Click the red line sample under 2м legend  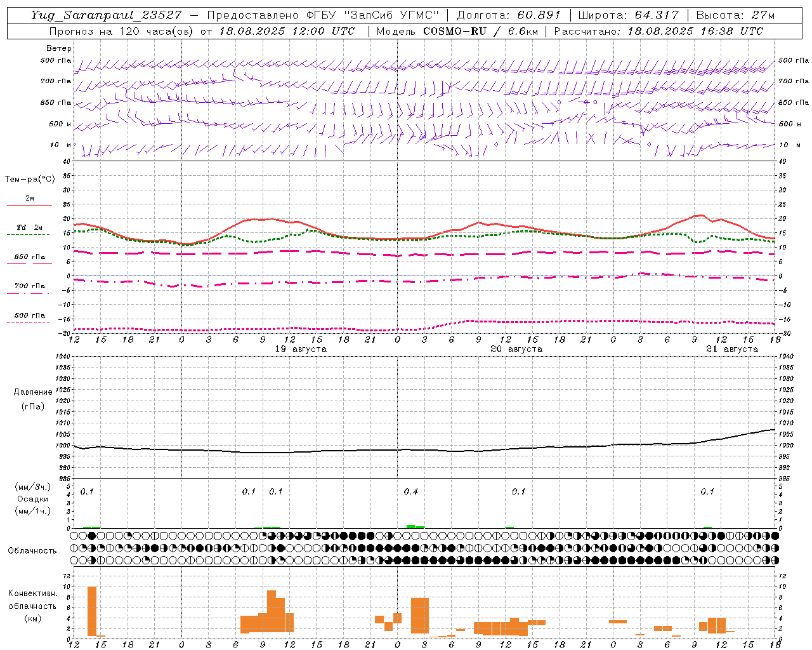[29, 205]
